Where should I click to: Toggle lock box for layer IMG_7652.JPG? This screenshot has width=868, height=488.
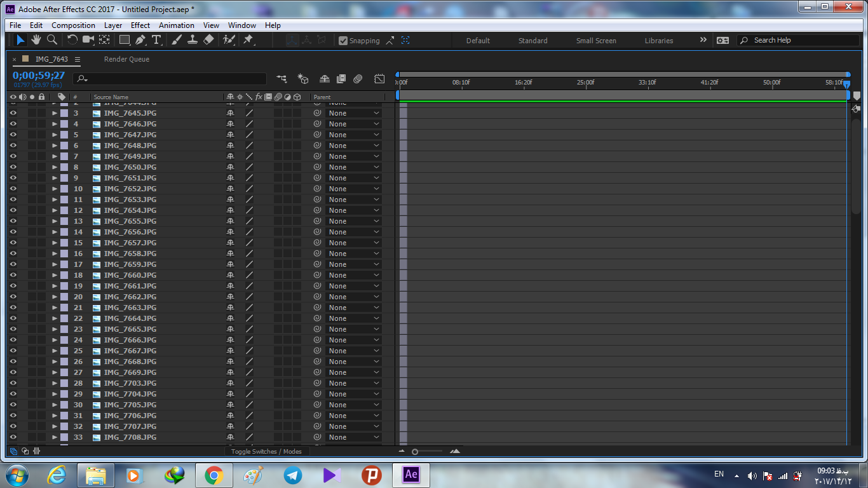[x=41, y=189]
